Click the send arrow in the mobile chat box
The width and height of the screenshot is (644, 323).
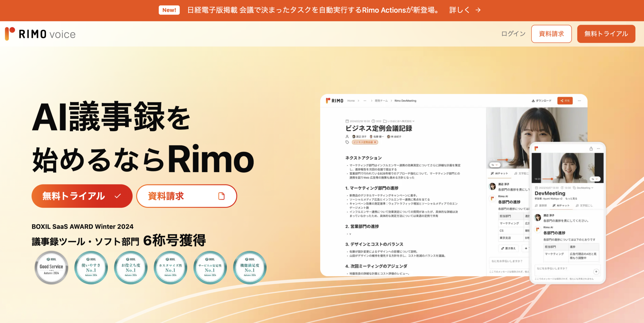596,272
